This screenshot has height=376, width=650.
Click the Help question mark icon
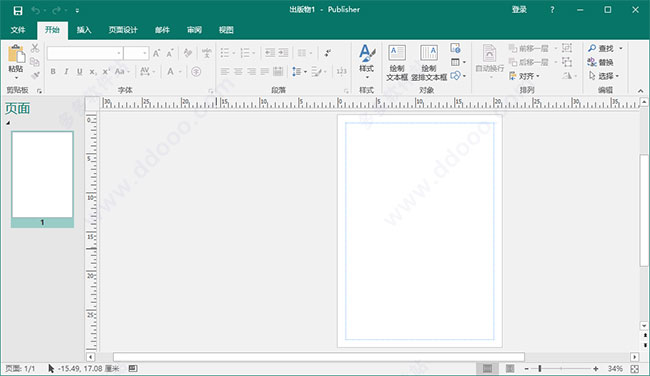click(x=552, y=10)
